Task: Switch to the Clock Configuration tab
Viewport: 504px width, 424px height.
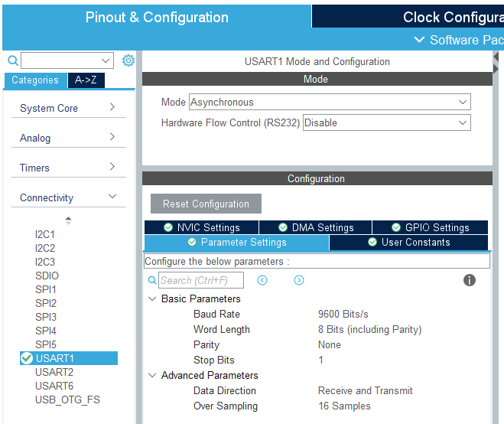Action: click(408, 17)
